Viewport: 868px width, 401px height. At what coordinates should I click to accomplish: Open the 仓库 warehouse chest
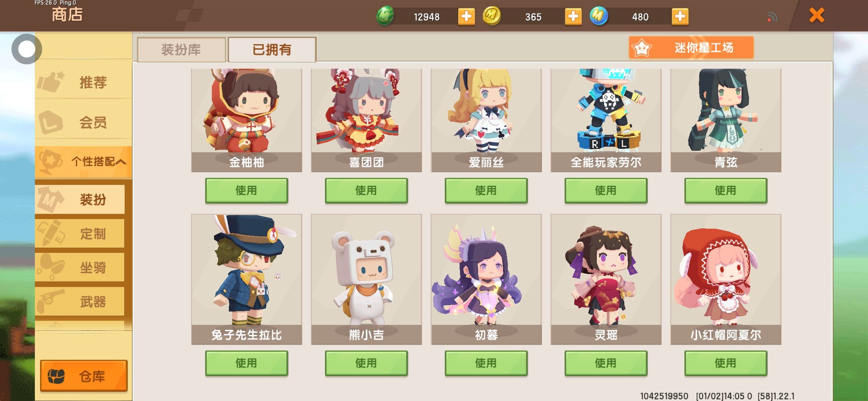[84, 376]
